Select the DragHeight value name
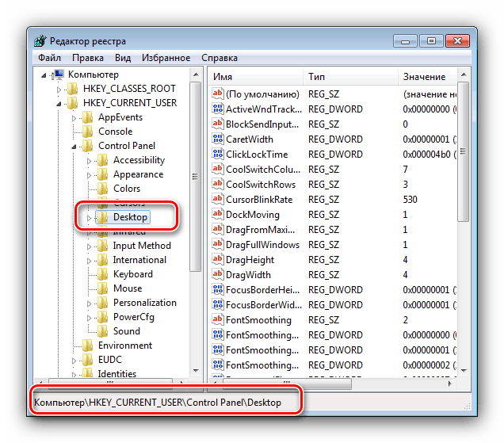This screenshot has height=443, width=504. click(250, 260)
